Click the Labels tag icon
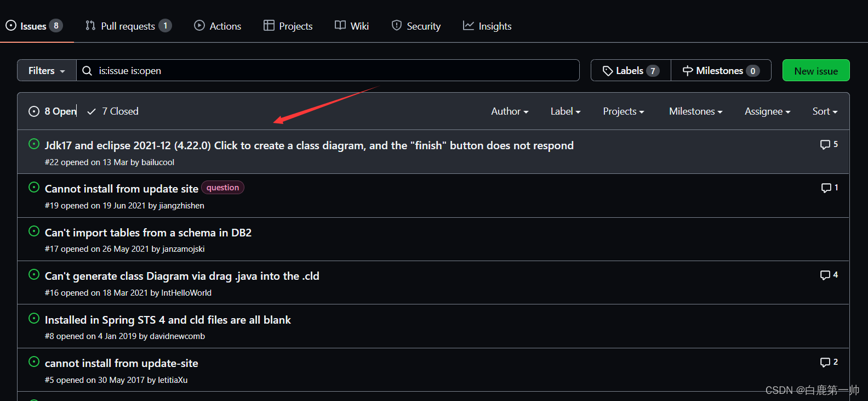This screenshot has width=868, height=401. [x=608, y=71]
